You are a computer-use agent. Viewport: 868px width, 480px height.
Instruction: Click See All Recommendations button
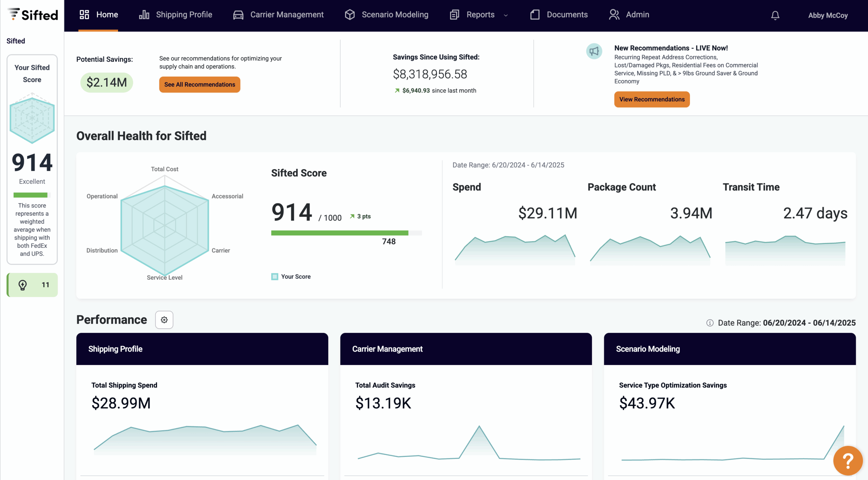(x=200, y=84)
